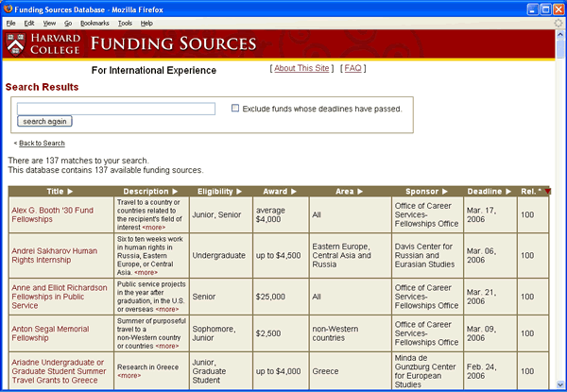Follow the Back to Search link
This screenshot has height=392, width=567.
pos(42,143)
